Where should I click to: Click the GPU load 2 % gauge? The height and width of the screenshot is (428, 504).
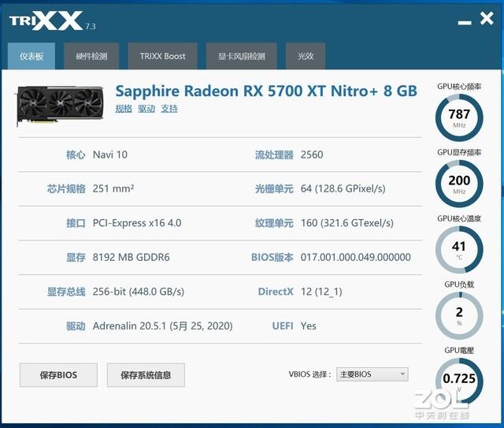pyautogui.click(x=459, y=316)
